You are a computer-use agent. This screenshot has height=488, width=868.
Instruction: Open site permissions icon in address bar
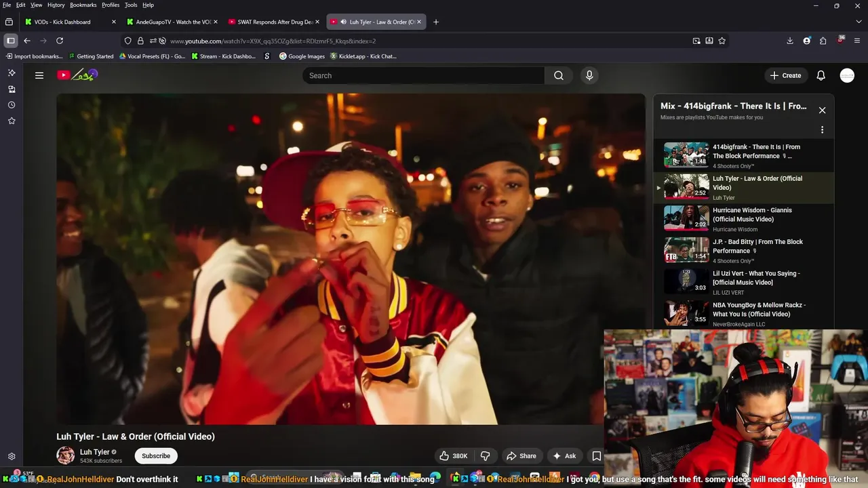[x=153, y=41]
